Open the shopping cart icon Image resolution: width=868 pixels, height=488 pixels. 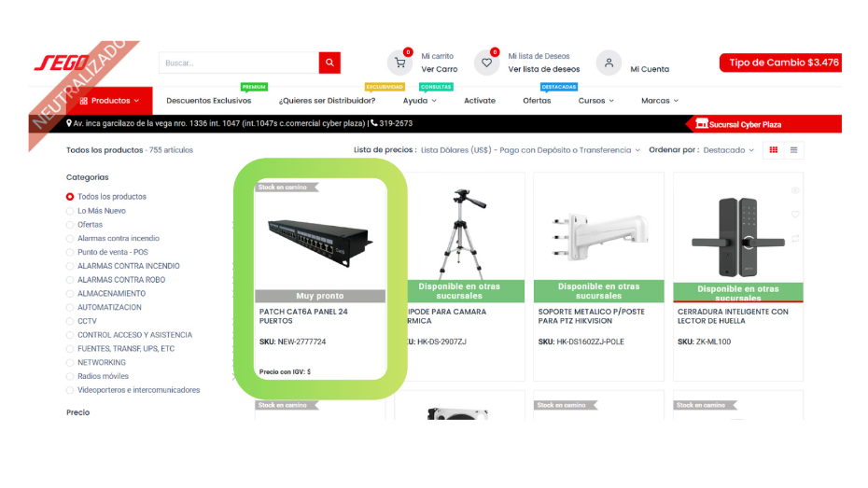click(400, 63)
